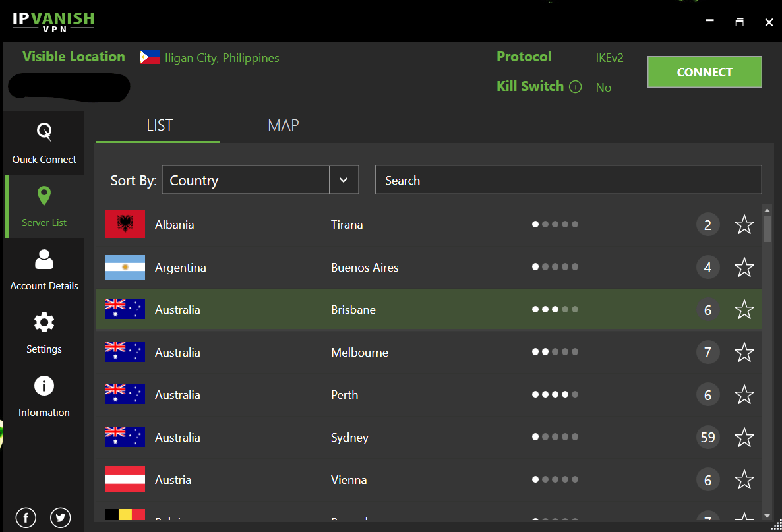Open Quick Connect from sidebar
The height and width of the screenshot is (532, 782).
click(44, 143)
